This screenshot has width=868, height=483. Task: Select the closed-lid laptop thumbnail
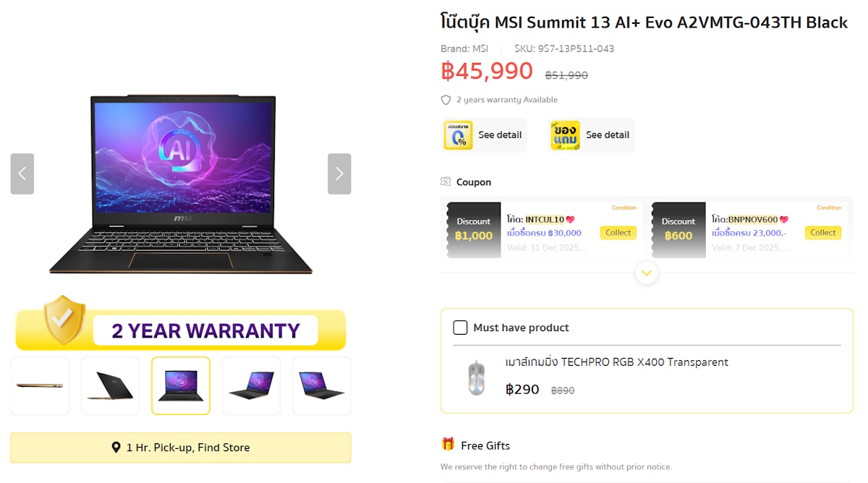point(110,385)
